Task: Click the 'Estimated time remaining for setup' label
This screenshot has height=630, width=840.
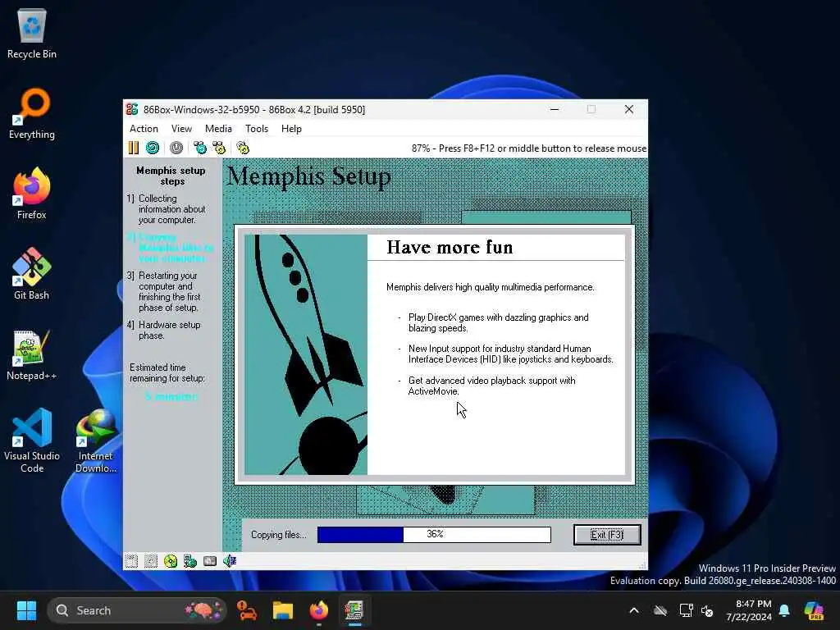Action: (x=167, y=373)
